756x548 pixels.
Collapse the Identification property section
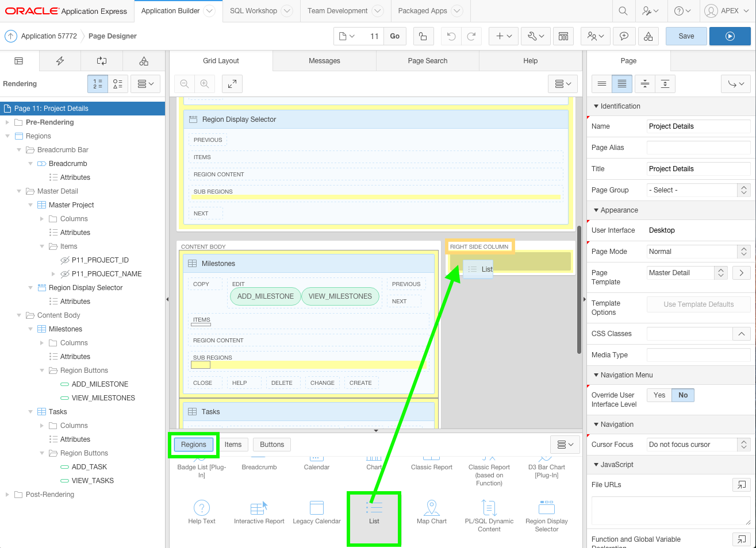coord(596,106)
